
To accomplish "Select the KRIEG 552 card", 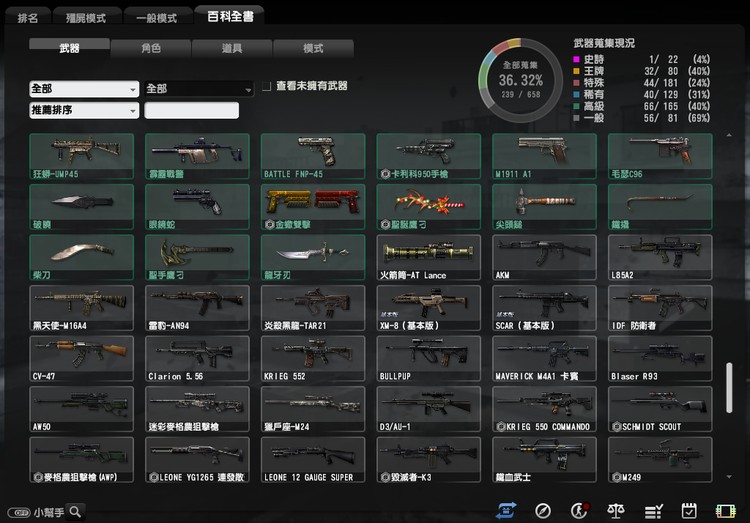I will click(313, 358).
